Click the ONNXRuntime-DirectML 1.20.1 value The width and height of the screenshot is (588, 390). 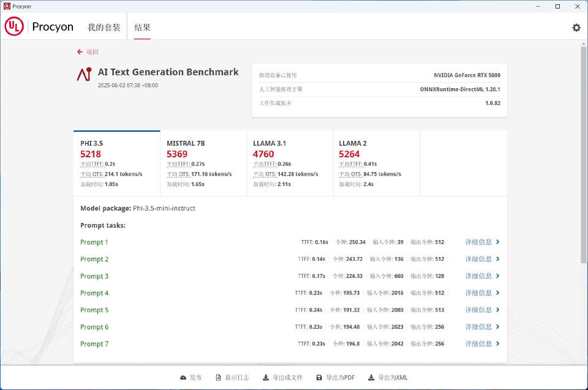(460, 89)
